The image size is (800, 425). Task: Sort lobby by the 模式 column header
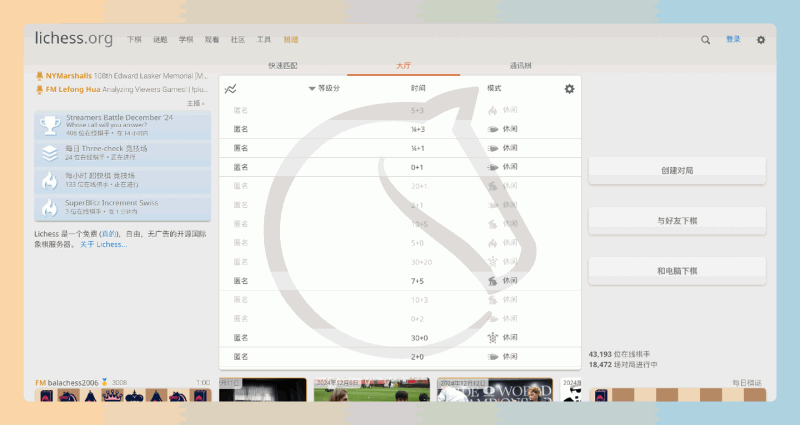click(494, 88)
